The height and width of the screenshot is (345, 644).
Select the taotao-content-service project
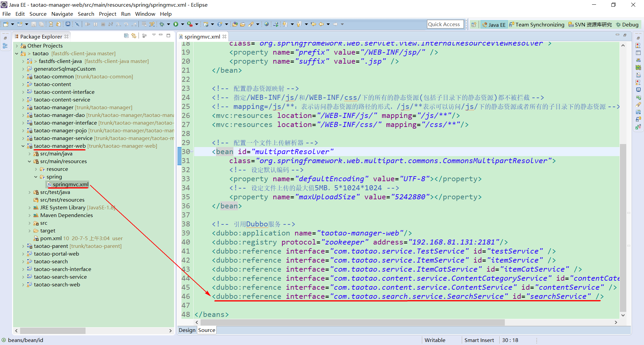click(62, 100)
